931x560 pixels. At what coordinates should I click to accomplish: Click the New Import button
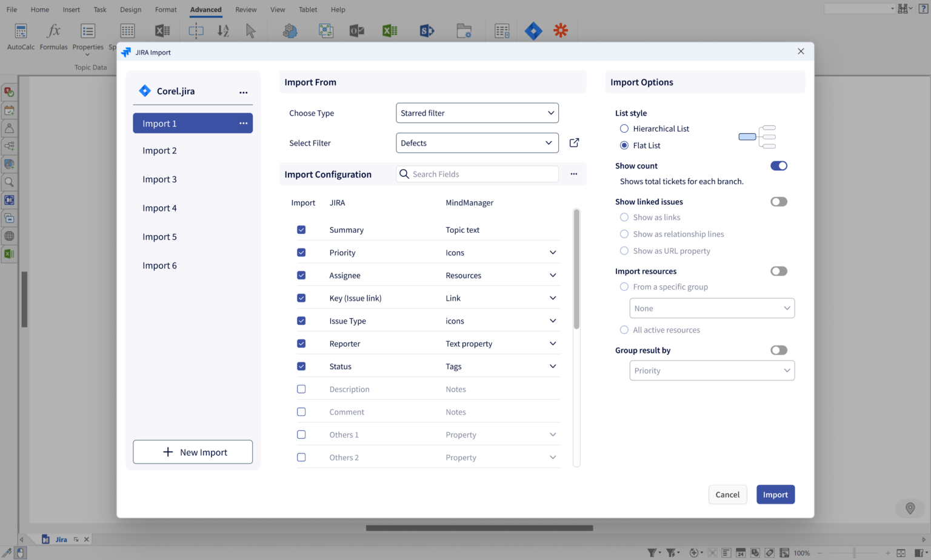click(x=193, y=452)
